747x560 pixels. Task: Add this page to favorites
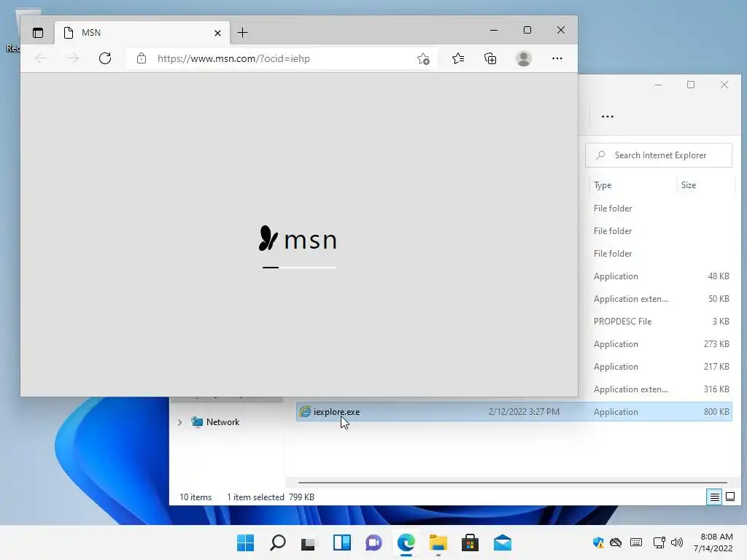point(423,58)
